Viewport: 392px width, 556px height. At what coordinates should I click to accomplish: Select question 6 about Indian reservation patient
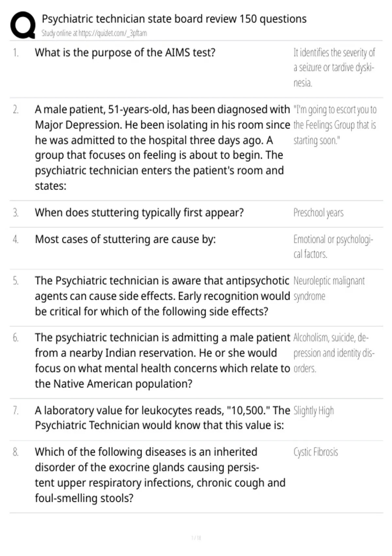[x=162, y=360]
